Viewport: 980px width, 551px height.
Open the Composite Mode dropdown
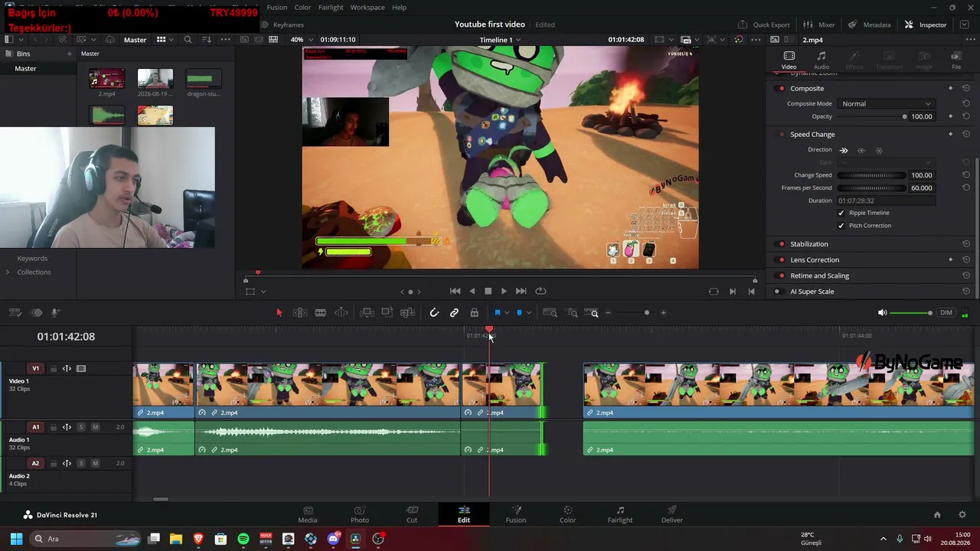[886, 104]
